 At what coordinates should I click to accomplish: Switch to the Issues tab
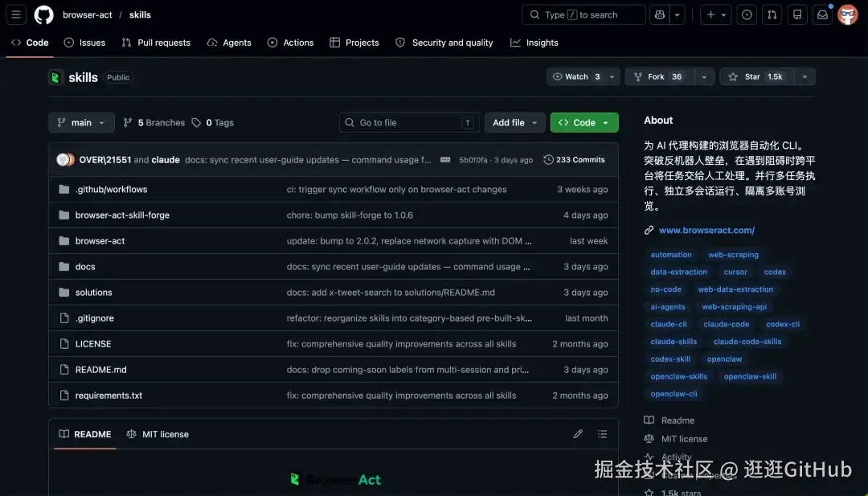pos(84,43)
